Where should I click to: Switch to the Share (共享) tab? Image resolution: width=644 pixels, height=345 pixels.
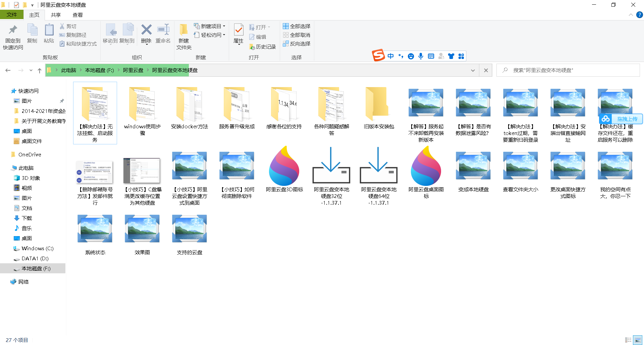pyautogui.click(x=56, y=15)
